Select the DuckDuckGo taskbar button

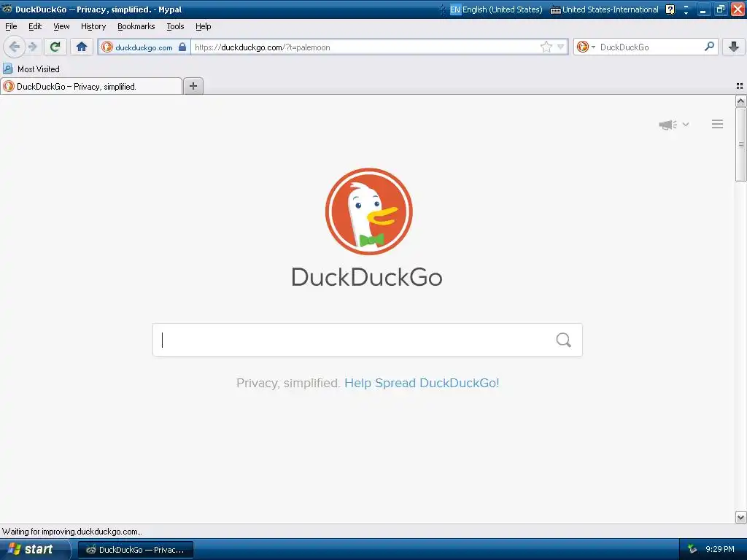pyautogui.click(x=135, y=550)
